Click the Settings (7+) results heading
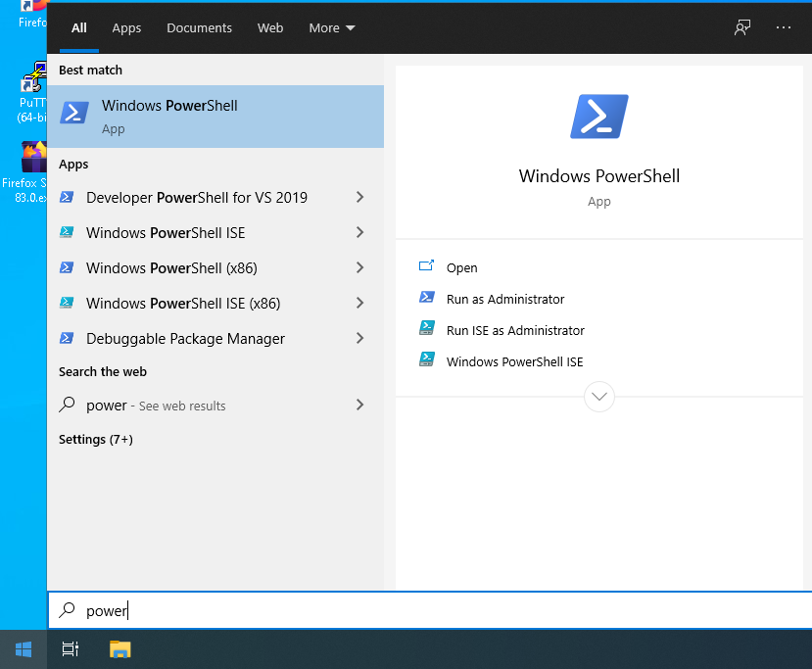 (96, 439)
